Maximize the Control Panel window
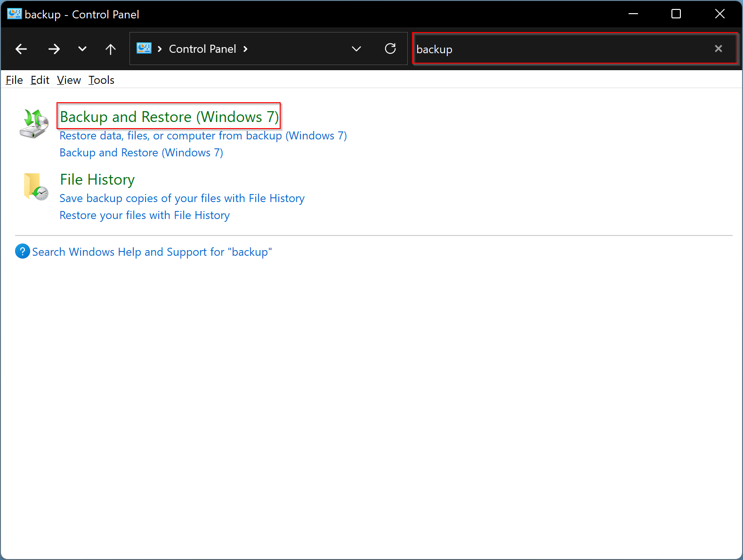The image size is (743, 560). pos(676,14)
